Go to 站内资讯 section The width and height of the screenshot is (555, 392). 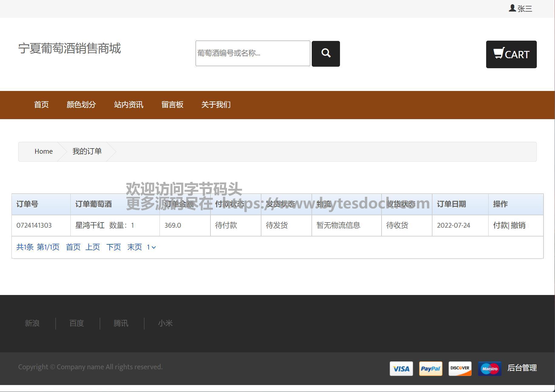129,105
